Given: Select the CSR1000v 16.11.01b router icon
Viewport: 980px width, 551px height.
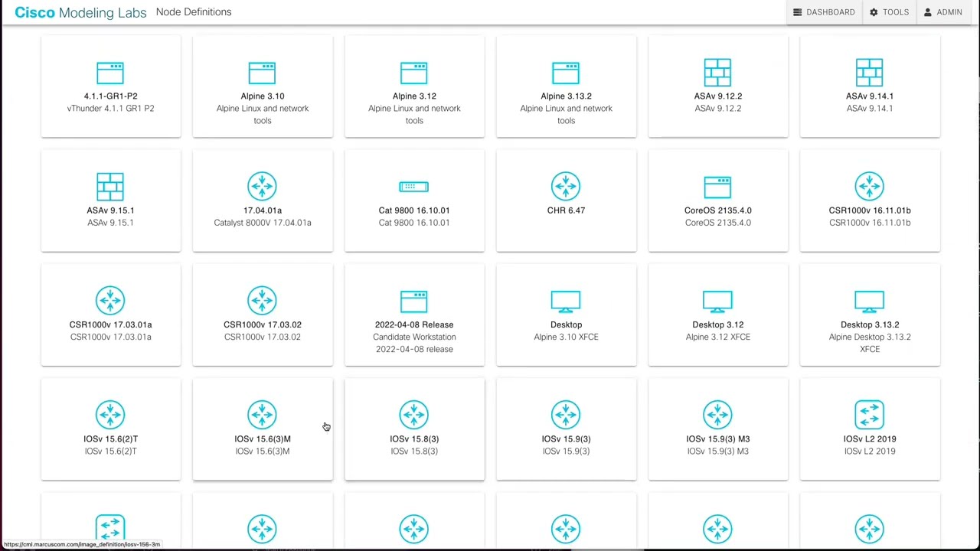Looking at the screenshot, I should [870, 187].
